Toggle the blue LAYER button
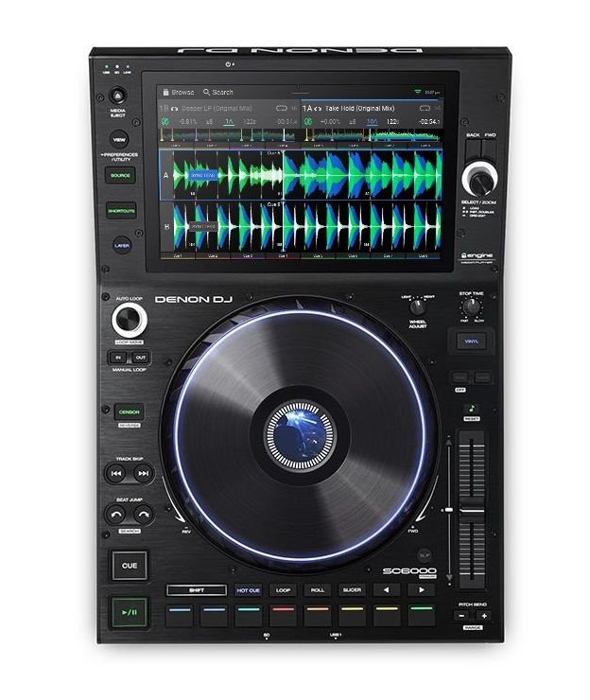The height and width of the screenshot is (700, 590). (x=122, y=245)
